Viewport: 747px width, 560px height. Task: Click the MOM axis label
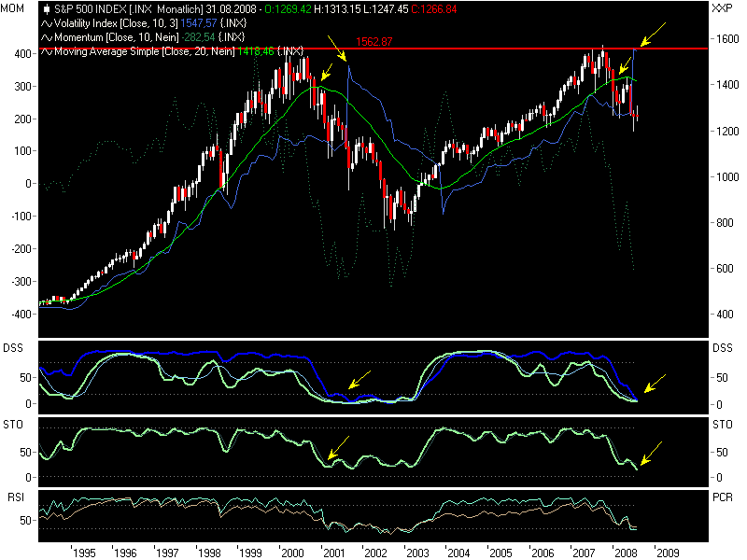point(12,8)
